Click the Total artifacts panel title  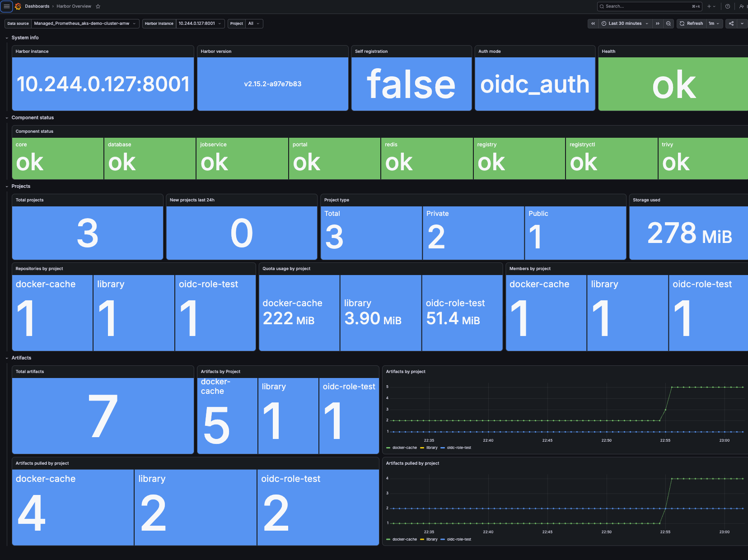[x=30, y=372]
